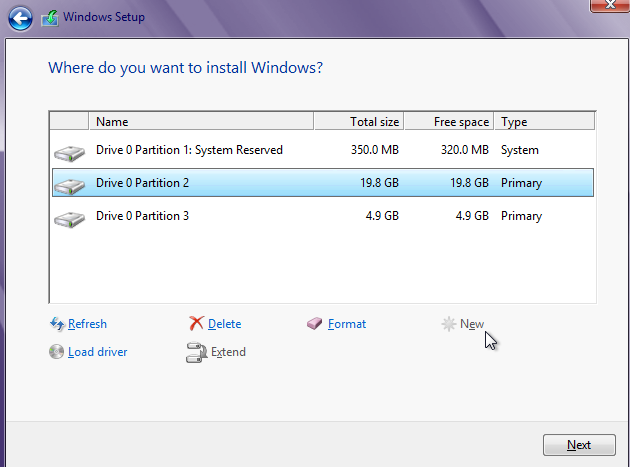Image resolution: width=630 pixels, height=467 pixels.
Task: Click the 19.8 GB free space cell
Action: click(x=469, y=183)
